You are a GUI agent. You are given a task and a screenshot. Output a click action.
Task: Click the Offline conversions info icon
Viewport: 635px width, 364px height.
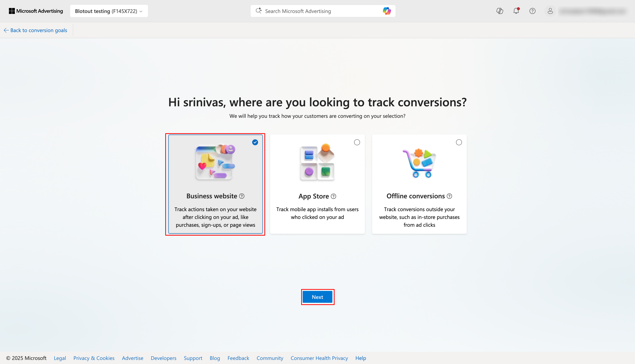tap(449, 196)
